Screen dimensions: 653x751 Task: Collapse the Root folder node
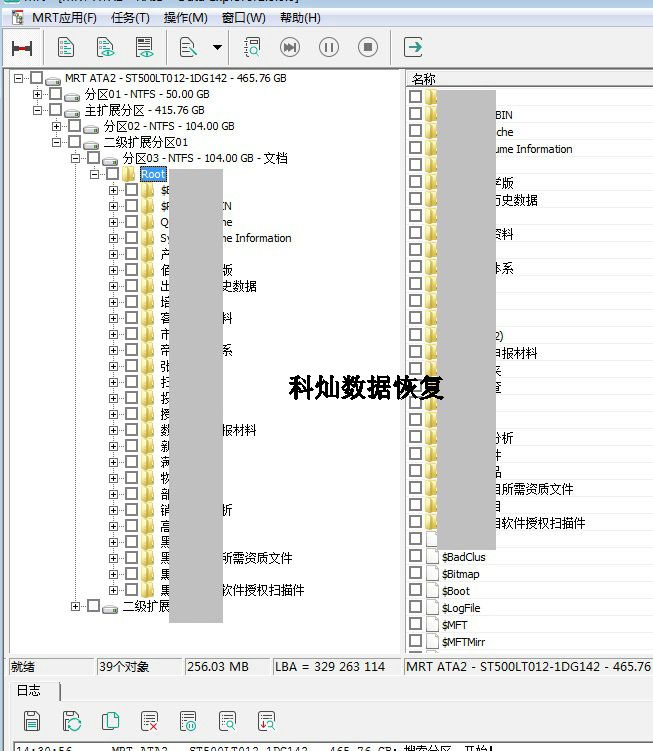[94, 174]
